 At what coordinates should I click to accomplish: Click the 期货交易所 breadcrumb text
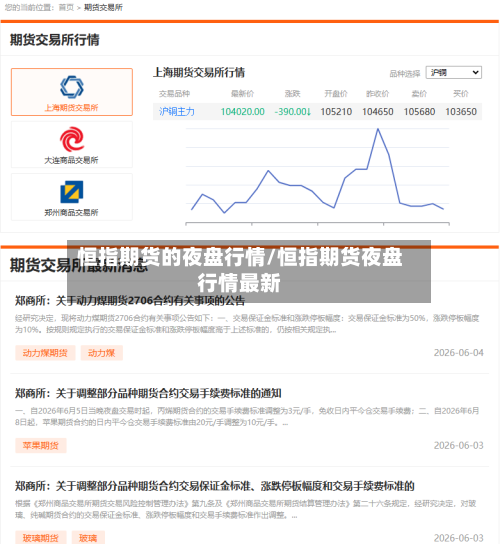(103, 7)
